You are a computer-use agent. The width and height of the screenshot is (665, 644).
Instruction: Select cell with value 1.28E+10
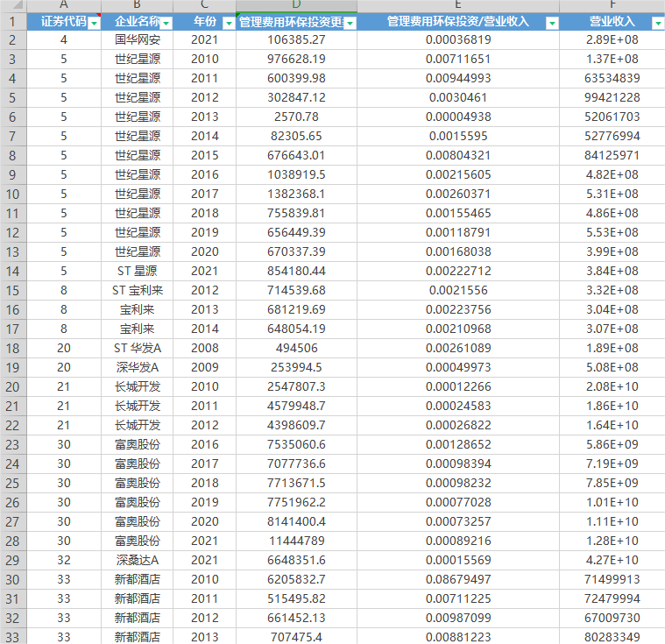(612, 541)
